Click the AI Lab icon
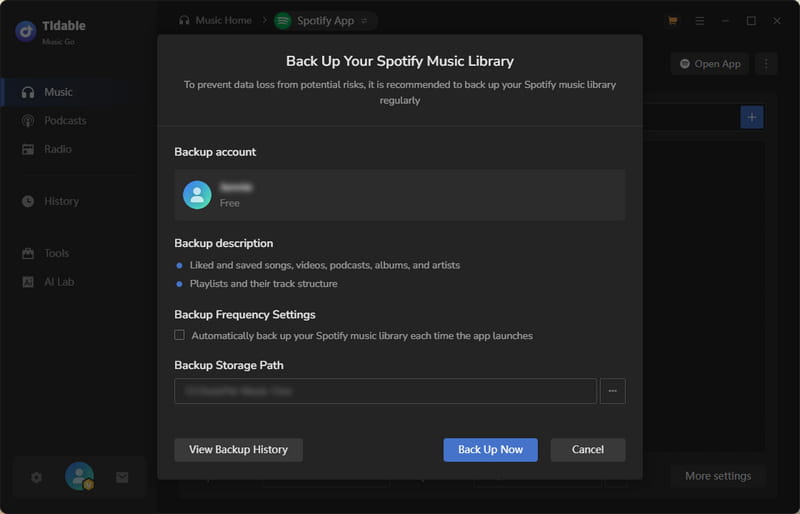The image size is (800, 514). coord(28,282)
